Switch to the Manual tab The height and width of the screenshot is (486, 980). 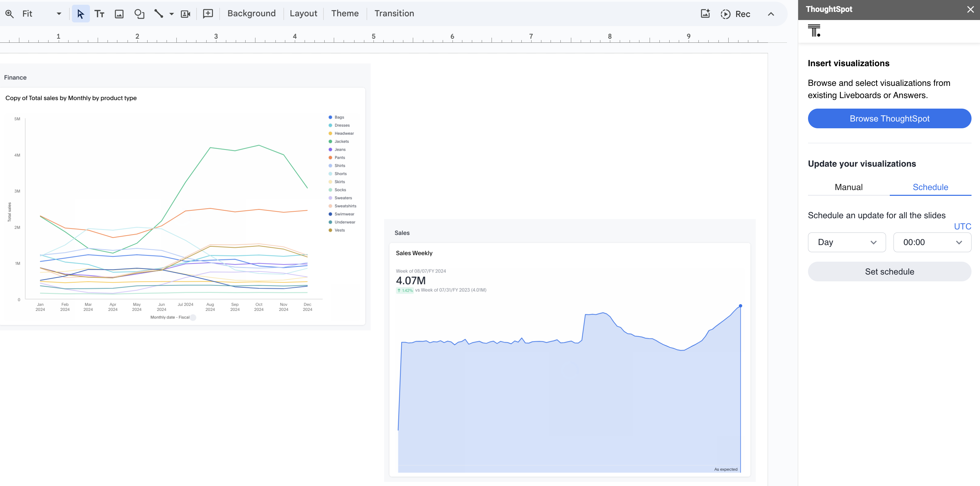[848, 187]
